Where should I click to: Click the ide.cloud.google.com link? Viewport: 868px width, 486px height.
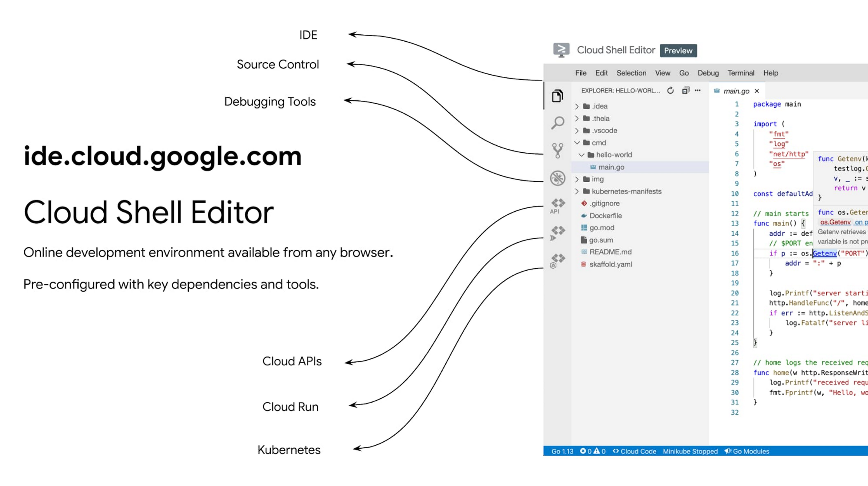162,156
